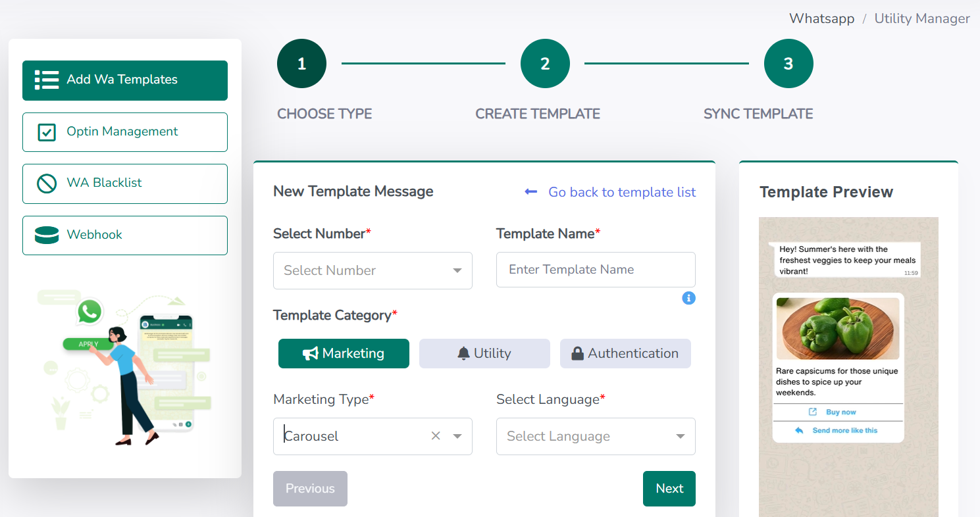Click the Enter Template Name field

pos(596,270)
